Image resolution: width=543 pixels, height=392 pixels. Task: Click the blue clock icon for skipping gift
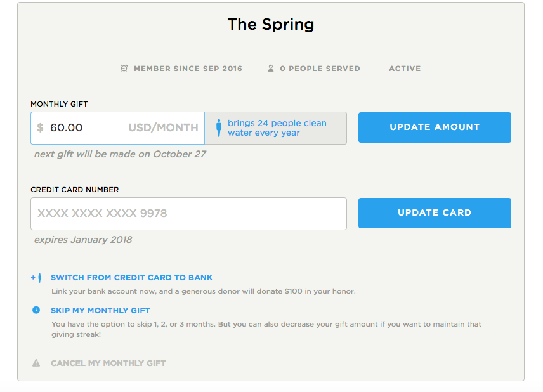[x=36, y=310]
